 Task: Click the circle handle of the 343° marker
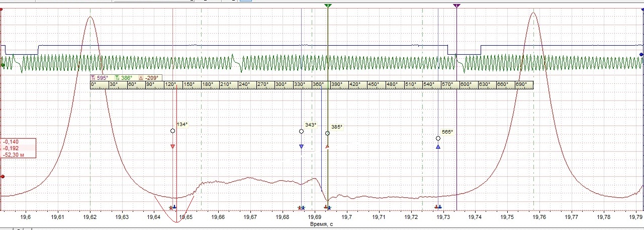pyautogui.click(x=301, y=131)
